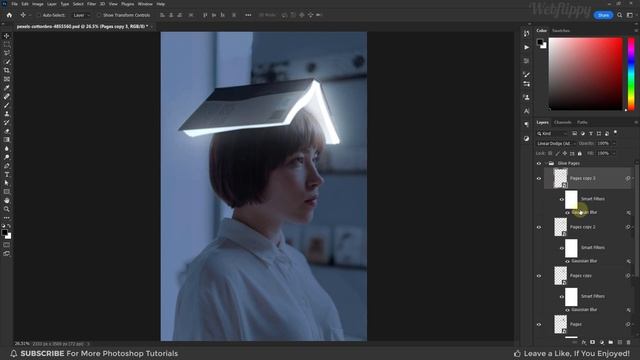Hide the Pages copy 3 layer

(539, 178)
